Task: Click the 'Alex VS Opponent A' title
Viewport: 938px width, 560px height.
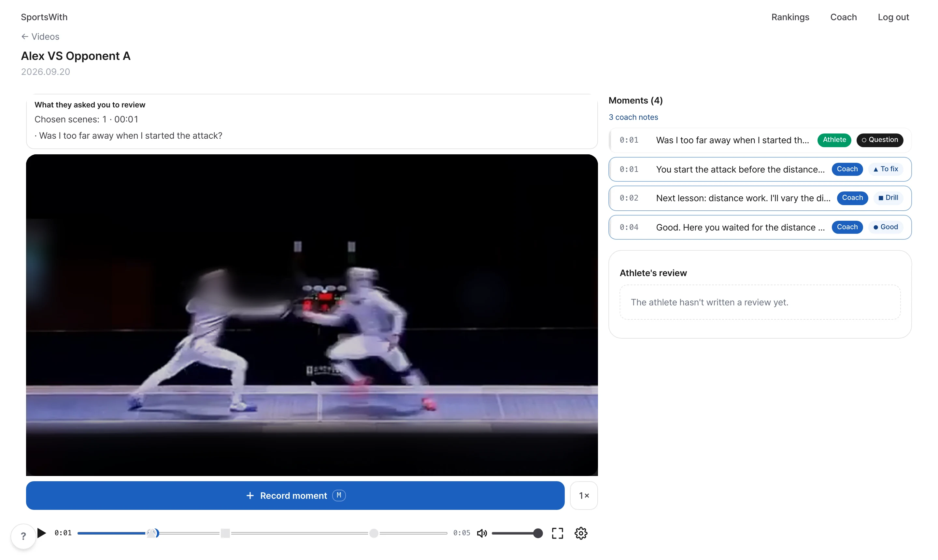Action: tap(76, 56)
